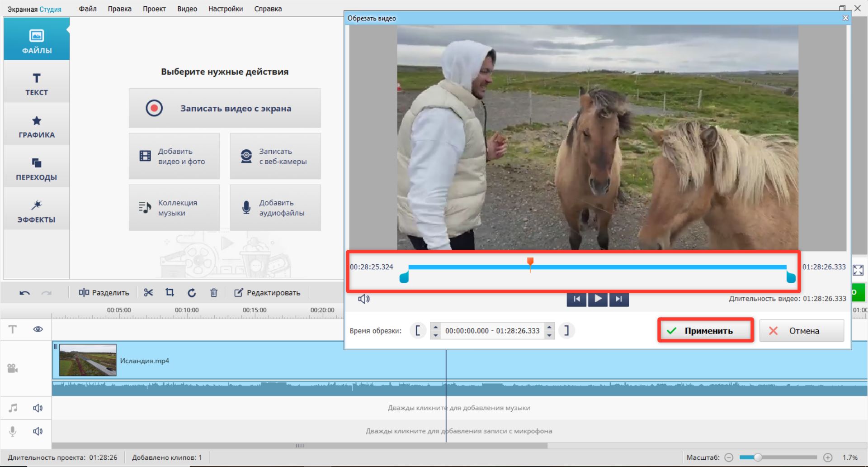
Task: Mute the microphone track speaker
Action: click(38, 431)
